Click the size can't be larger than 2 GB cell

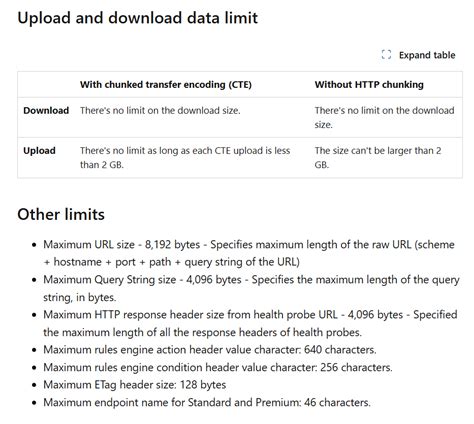[x=378, y=157]
